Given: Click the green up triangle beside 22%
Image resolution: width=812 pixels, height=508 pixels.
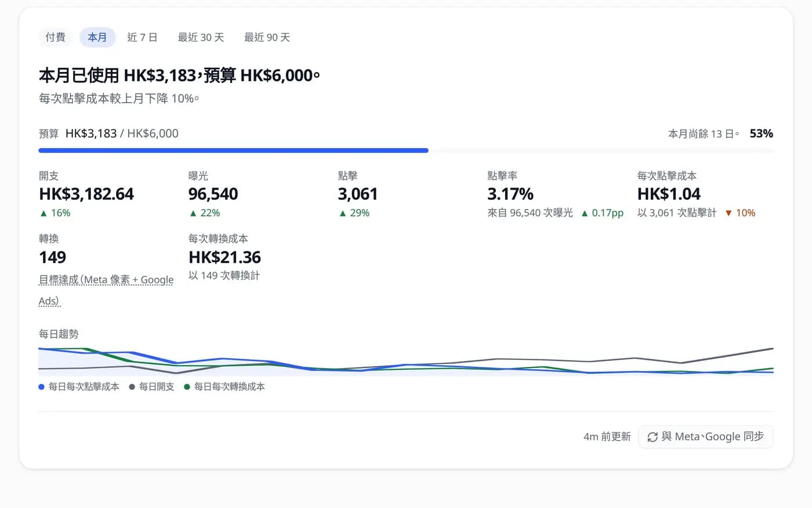Looking at the screenshot, I should 193,214.
